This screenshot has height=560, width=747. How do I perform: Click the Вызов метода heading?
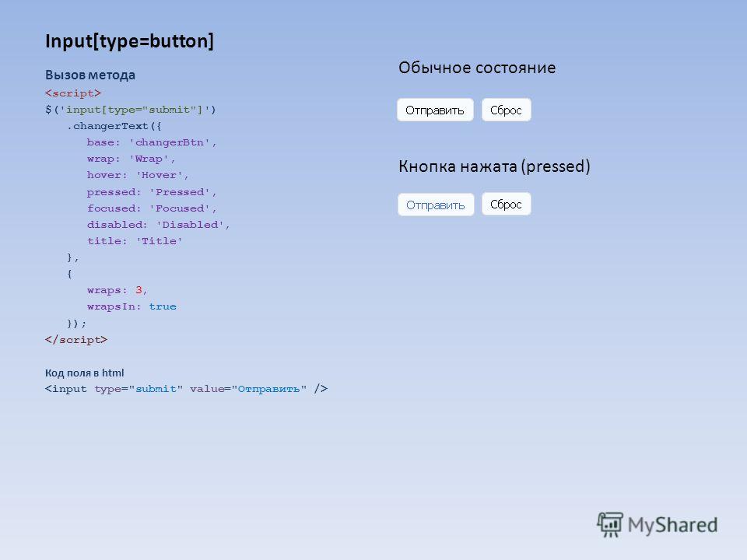(x=90, y=75)
